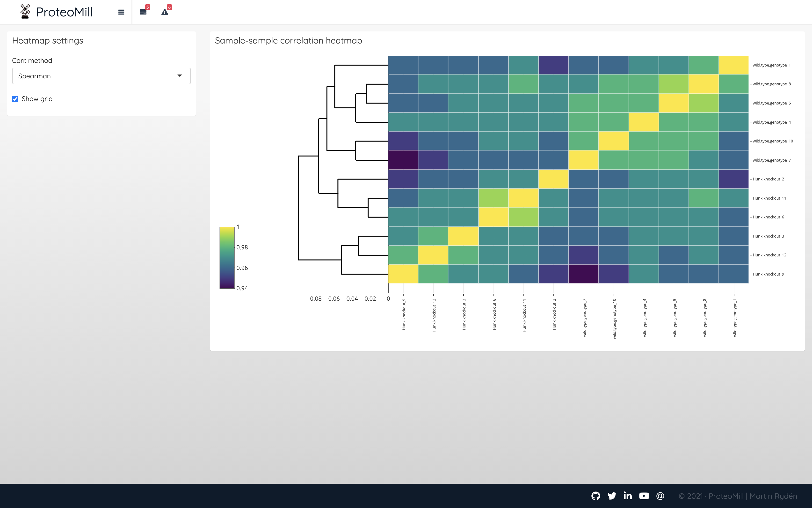Click the ProteoMill brand name
This screenshot has width=812, height=508.
click(65, 12)
